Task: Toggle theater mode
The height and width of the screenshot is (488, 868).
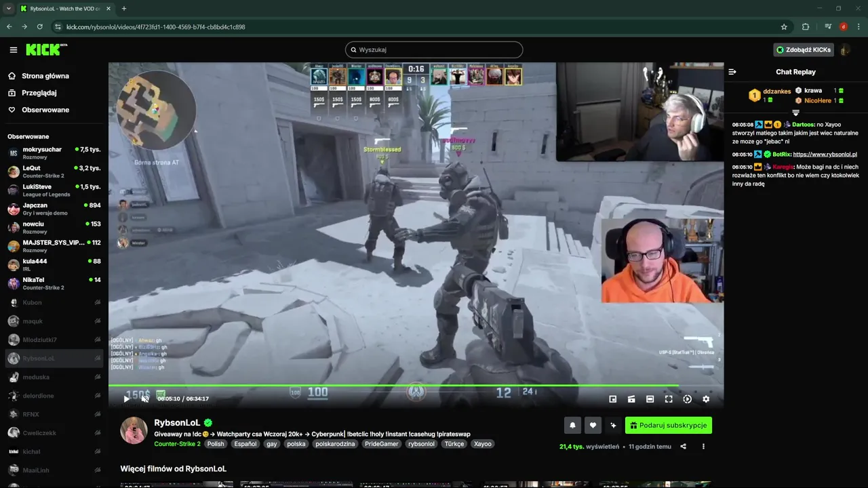Action: click(x=650, y=399)
